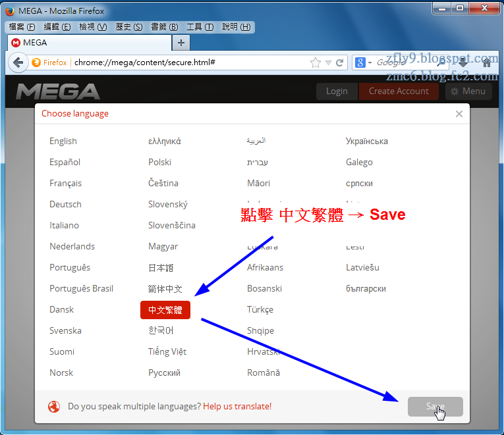The width and height of the screenshot is (504, 435).
Task: Open the 檔案 (F) menu
Action: (22, 27)
